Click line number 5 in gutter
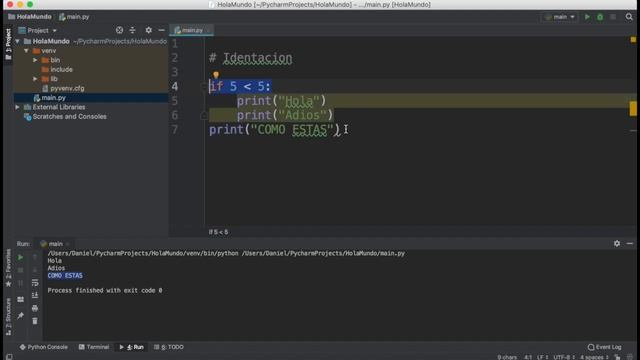 pos(175,101)
